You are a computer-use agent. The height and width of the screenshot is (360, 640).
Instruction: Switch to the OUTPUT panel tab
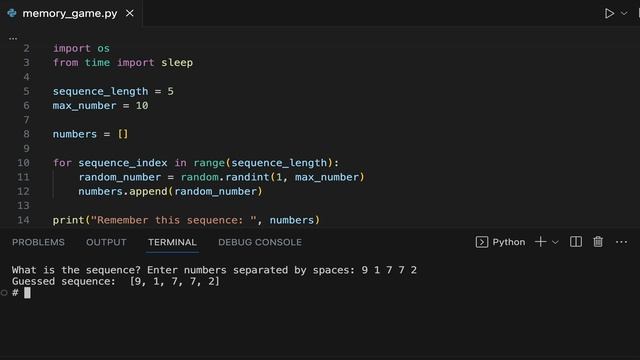[106, 242]
